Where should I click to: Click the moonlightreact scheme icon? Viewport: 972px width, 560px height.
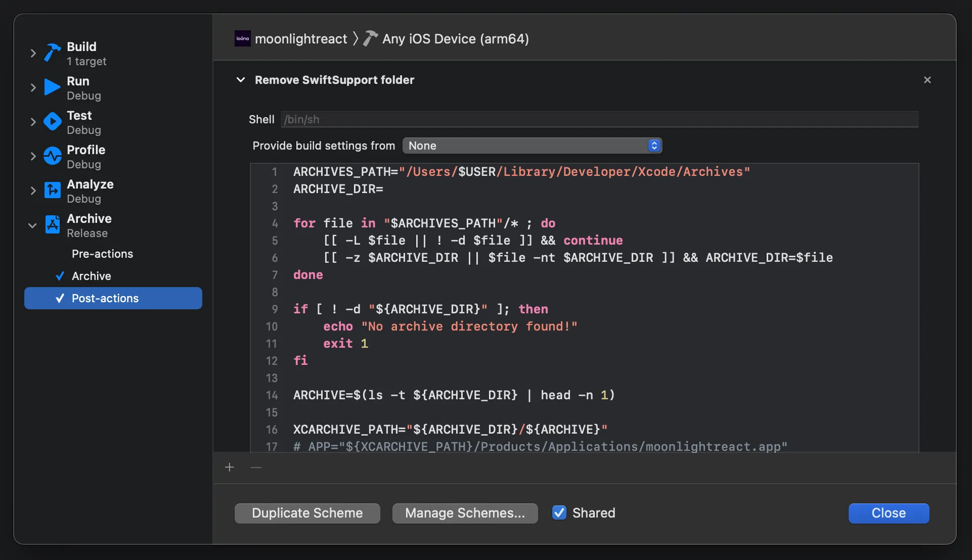click(x=242, y=38)
